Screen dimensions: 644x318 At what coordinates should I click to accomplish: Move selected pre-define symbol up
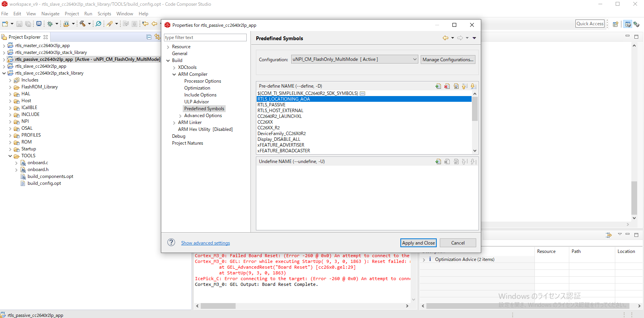(x=464, y=86)
